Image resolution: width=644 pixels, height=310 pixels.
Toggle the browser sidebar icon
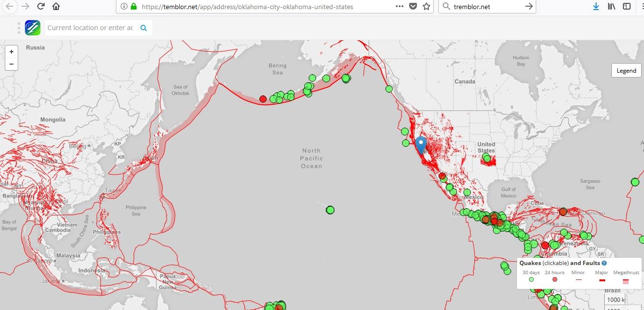click(627, 6)
